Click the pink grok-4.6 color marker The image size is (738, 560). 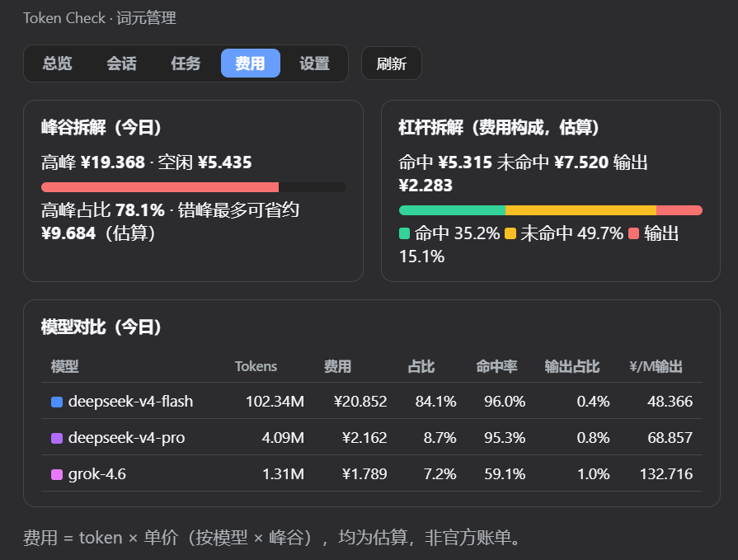pyautogui.click(x=56, y=474)
